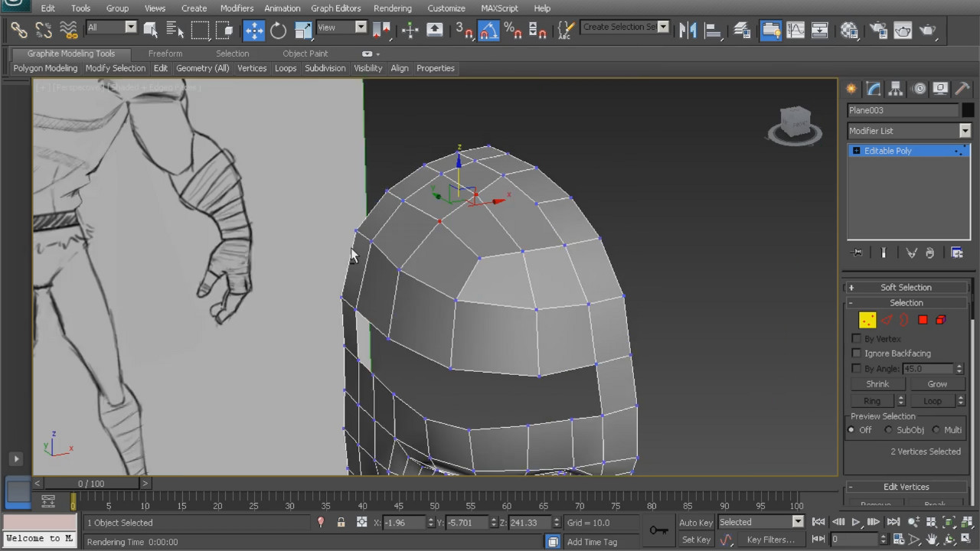This screenshot has height=551, width=980.
Task: Switch to the Freeform ribbon tab
Action: coord(165,54)
